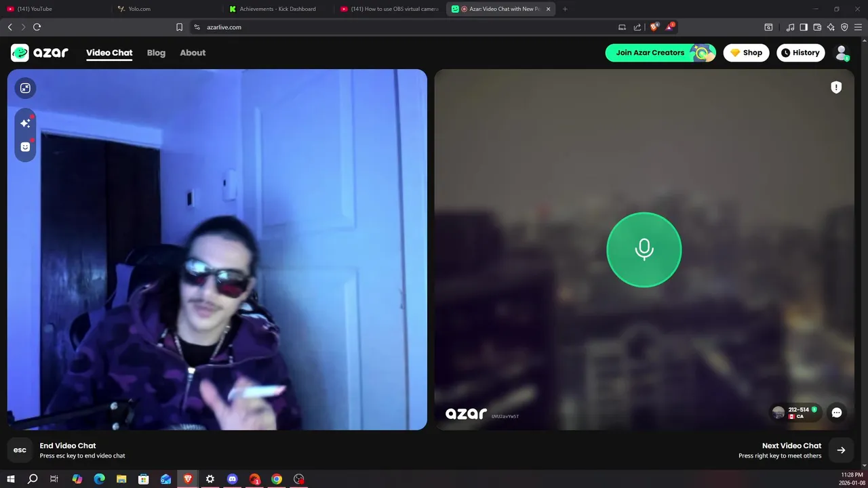The width and height of the screenshot is (868, 488).
Task: Switch to the Yolo.com tab
Action: 166,9
